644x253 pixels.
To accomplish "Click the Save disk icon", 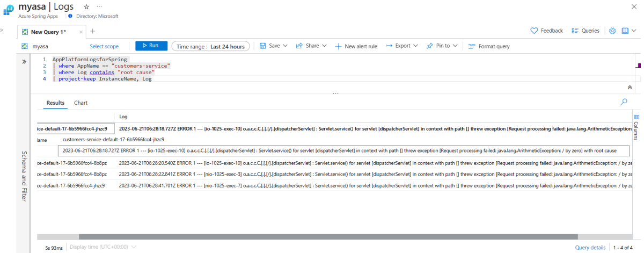I will pos(263,46).
